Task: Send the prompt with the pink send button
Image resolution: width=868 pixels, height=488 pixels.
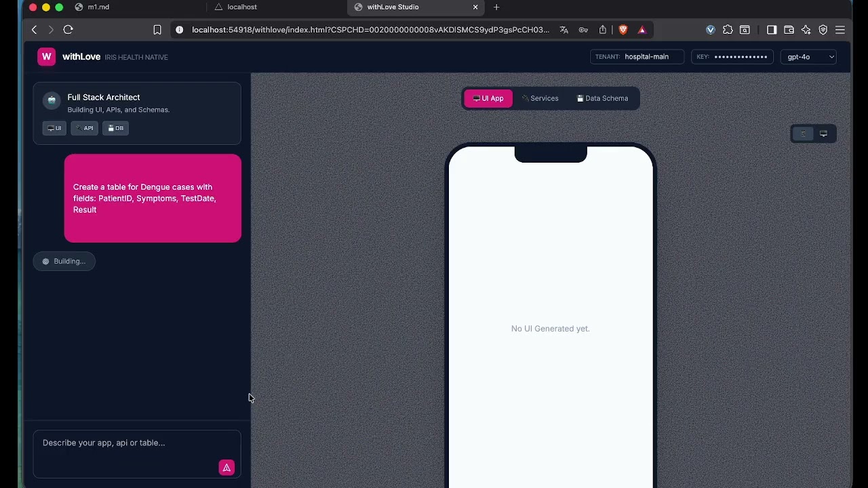Action: pyautogui.click(x=226, y=468)
